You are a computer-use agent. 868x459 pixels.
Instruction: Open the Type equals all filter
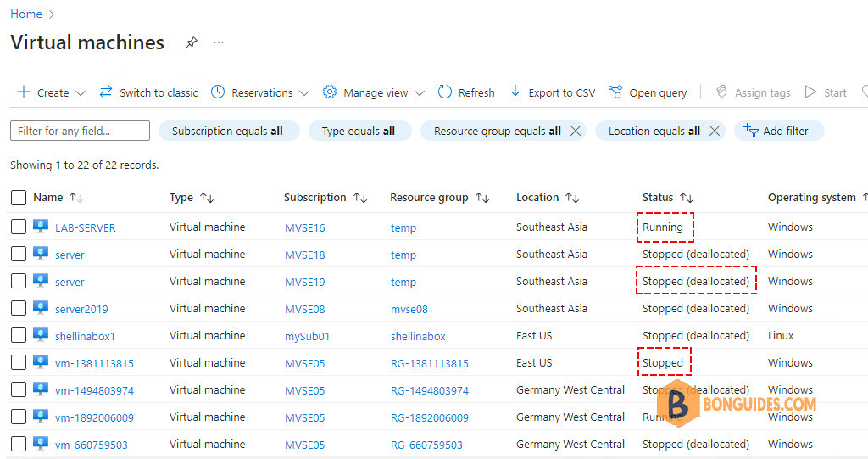[359, 131]
